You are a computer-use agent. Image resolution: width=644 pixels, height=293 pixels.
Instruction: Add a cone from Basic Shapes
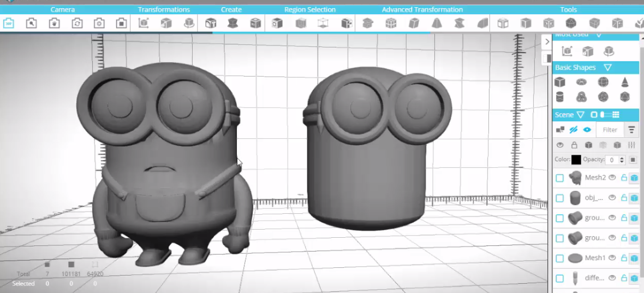[625, 82]
